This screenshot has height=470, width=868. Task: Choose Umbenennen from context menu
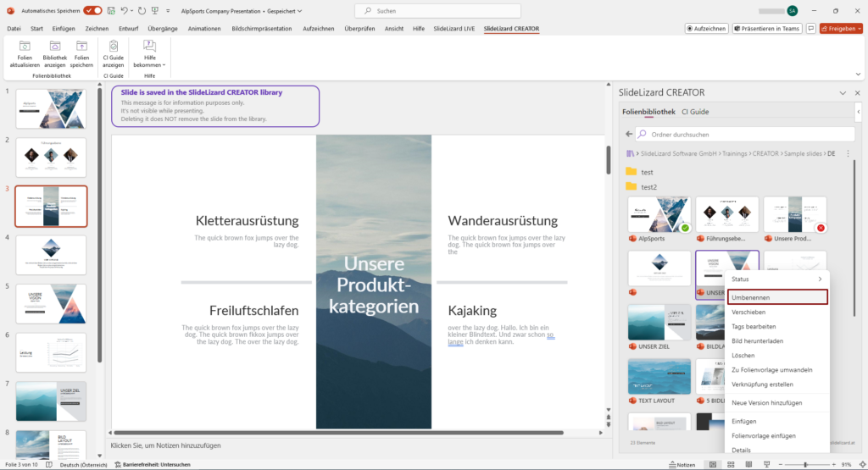click(x=777, y=297)
